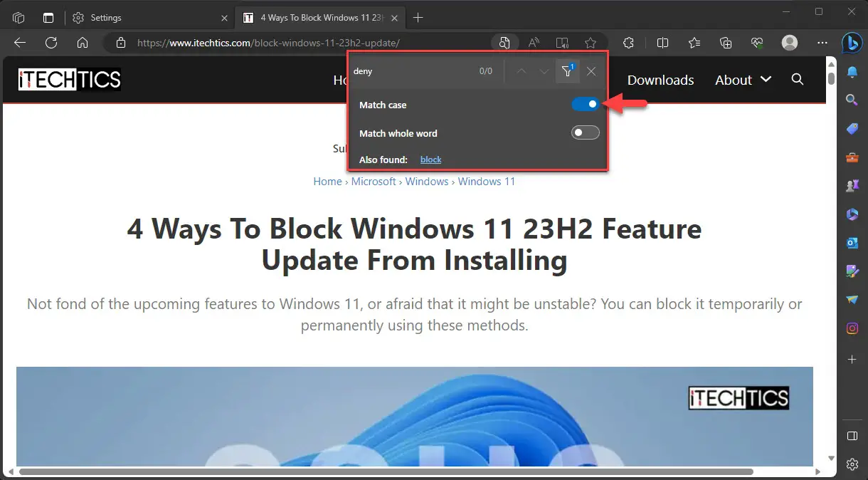868x480 pixels.
Task: Open the profile avatar
Action: tap(790, 43)
